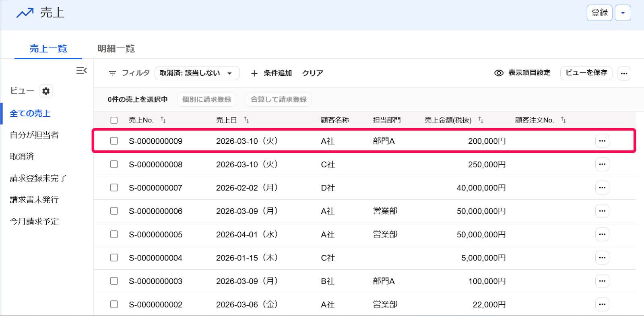This screenshot has height=316, width=644.
Task: Open row menu for S-0000000004
Action: click(602, 258)
